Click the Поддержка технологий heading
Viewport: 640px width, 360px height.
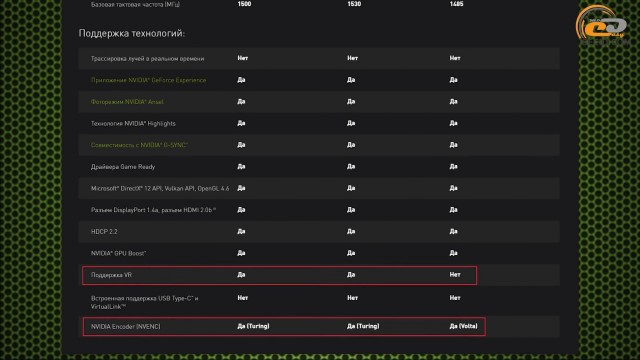coord(131,33)
